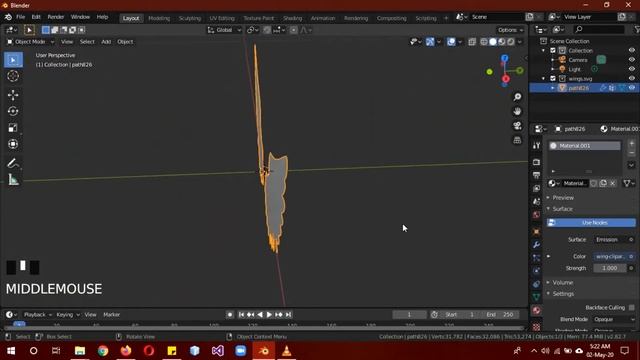
Task: Open the Render properties tab icon
Action: (536, 162)
